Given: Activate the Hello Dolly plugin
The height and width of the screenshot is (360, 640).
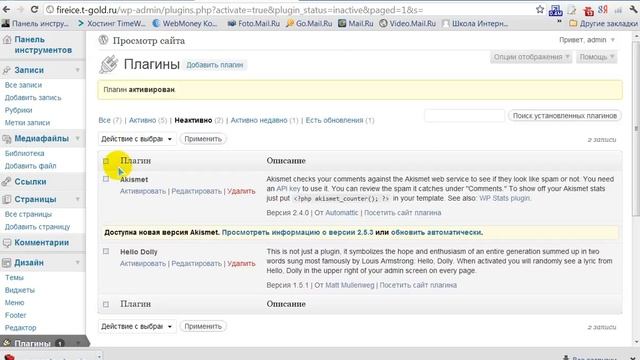Looking at the screenshot, I should tap(143, 263).
